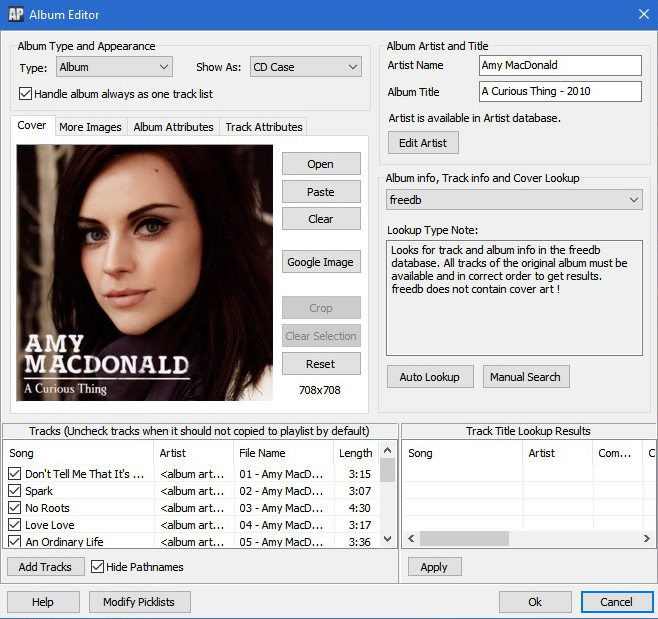The width and height of the screenshot is (658, 619).
Task: Start a Manual Search lookup
Action: point(525,377)
